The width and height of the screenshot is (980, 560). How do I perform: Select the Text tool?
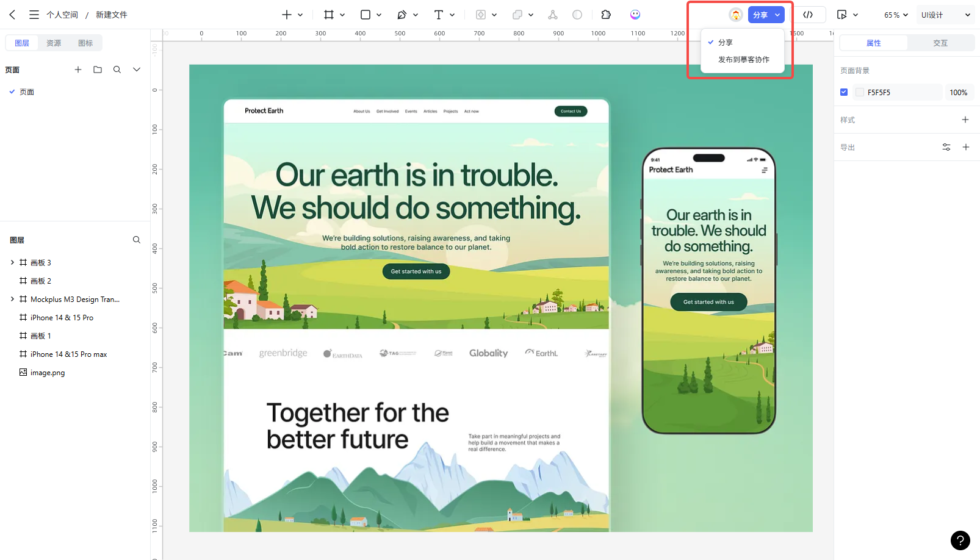[438, 15]
